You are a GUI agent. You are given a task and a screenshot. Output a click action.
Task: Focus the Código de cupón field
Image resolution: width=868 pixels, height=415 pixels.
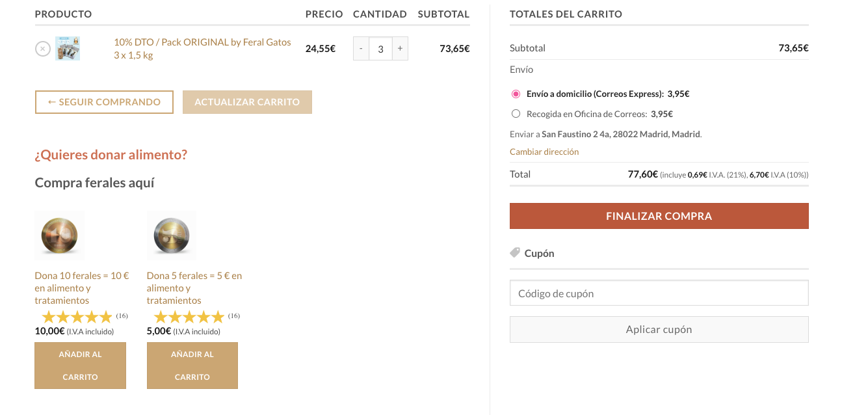659,293
